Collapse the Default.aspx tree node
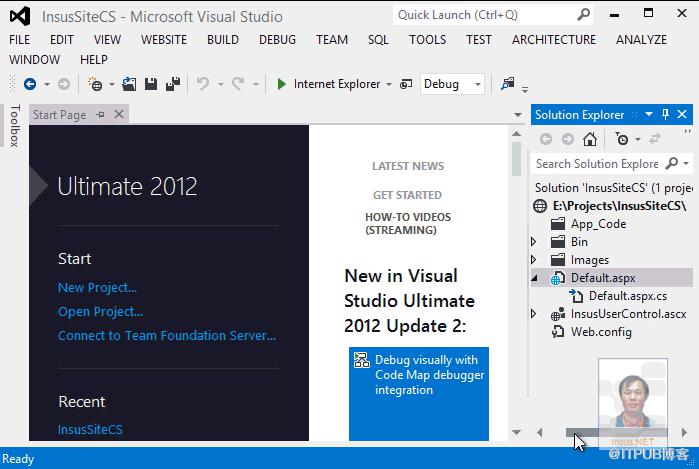699x469 pixels. coord(534,278)
